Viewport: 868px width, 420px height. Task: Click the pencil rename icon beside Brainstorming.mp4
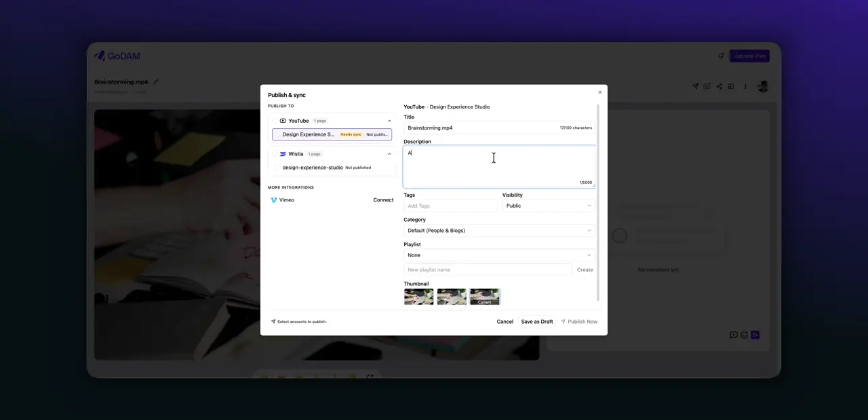156,82
